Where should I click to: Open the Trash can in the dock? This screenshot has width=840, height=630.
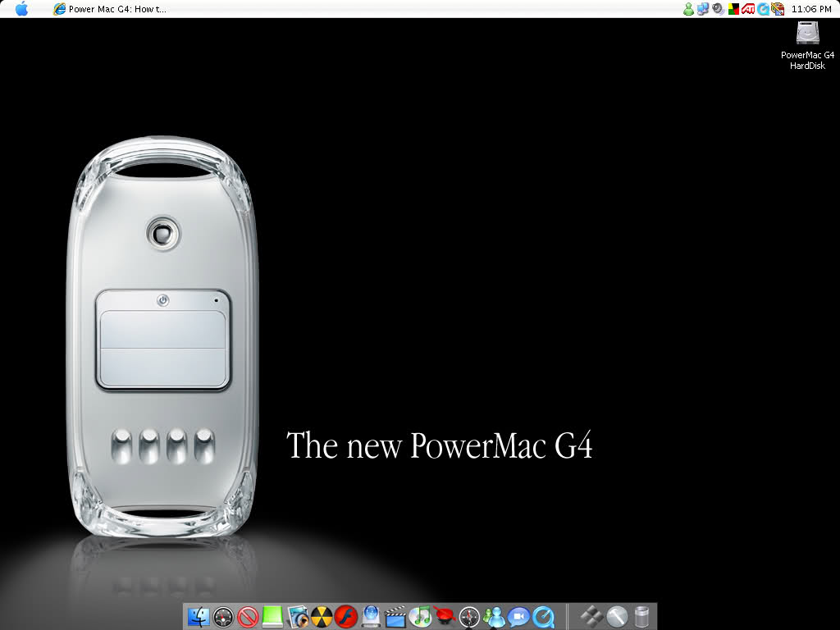point(641,617)
